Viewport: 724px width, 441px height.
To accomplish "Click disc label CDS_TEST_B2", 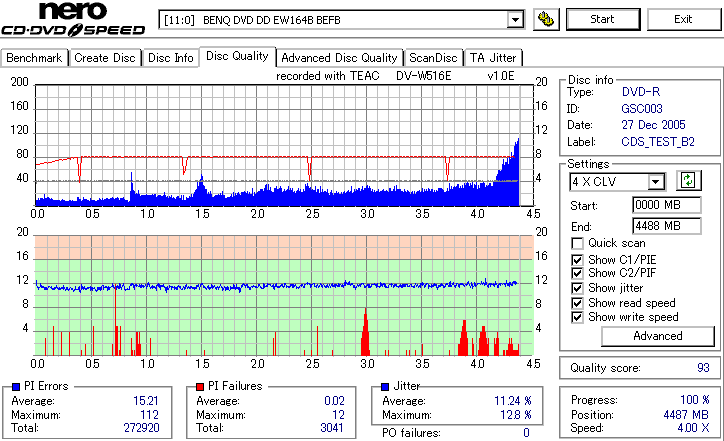I will click(x=658, y=142).
